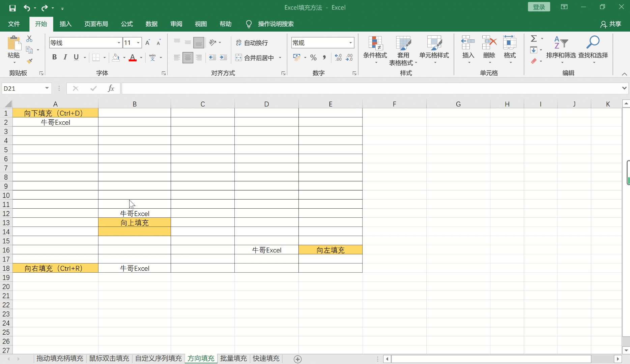630x364 pixels.
Task: Click the 格式 cells button
Action: click(x=510, y=50)
